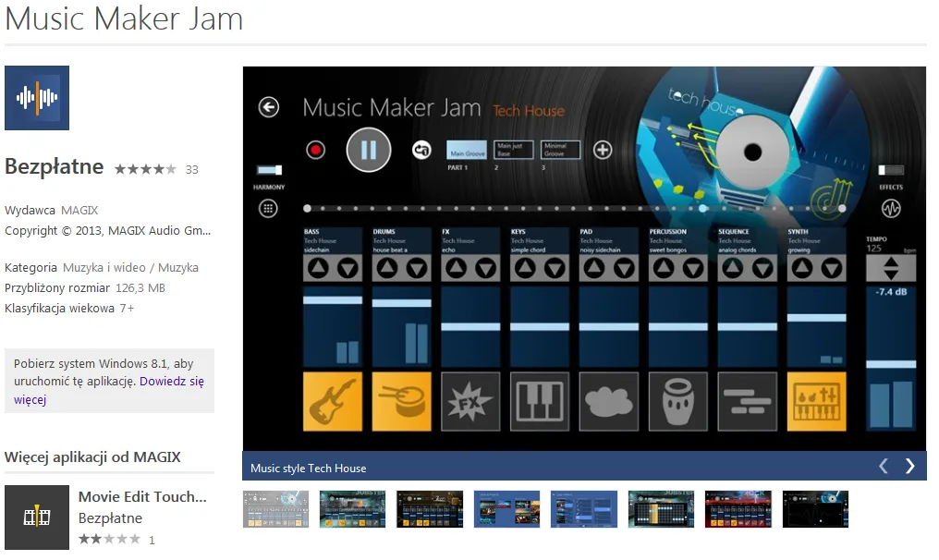
Task: Click the back arrow in Music Maker Jam
Action: point(268,107)
